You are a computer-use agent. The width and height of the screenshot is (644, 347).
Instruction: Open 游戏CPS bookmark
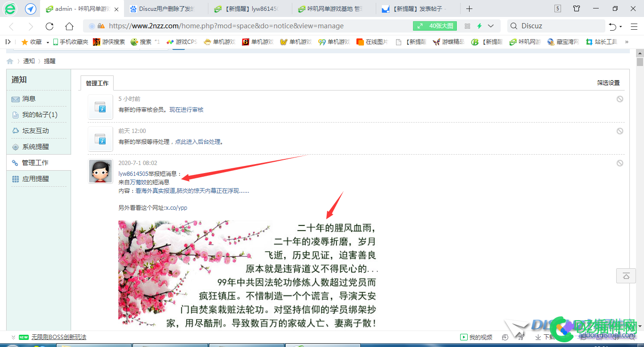182,42
